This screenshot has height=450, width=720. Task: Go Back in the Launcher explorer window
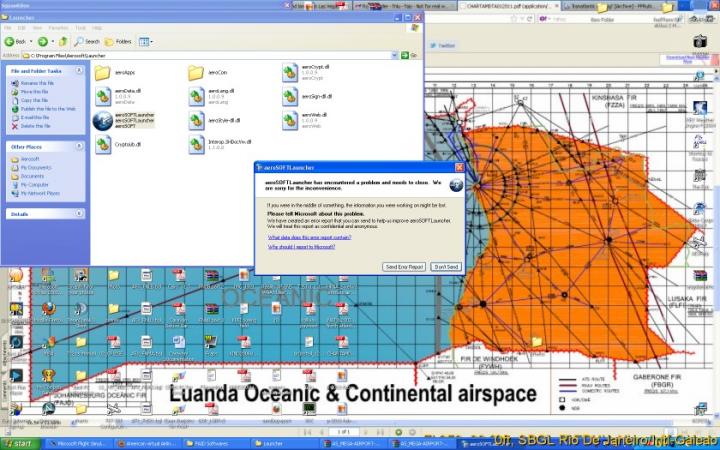click(15, 42)
